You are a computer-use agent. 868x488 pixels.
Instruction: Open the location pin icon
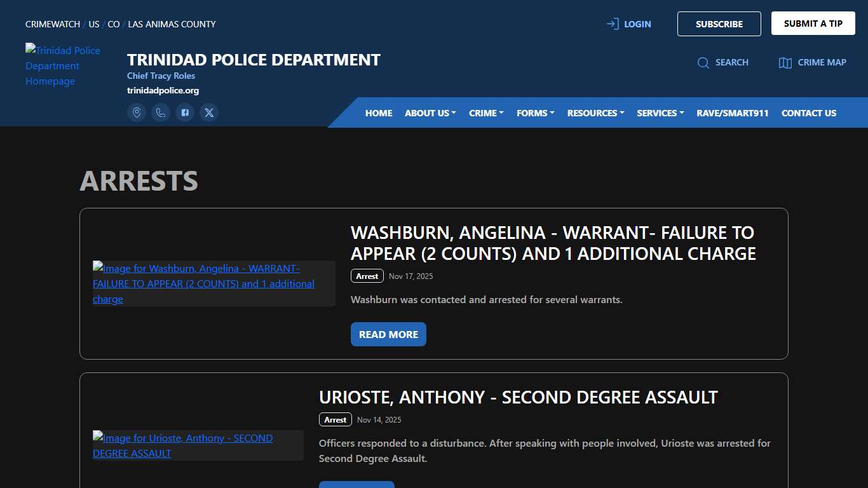pyautogui.click(x=137, y=112)
